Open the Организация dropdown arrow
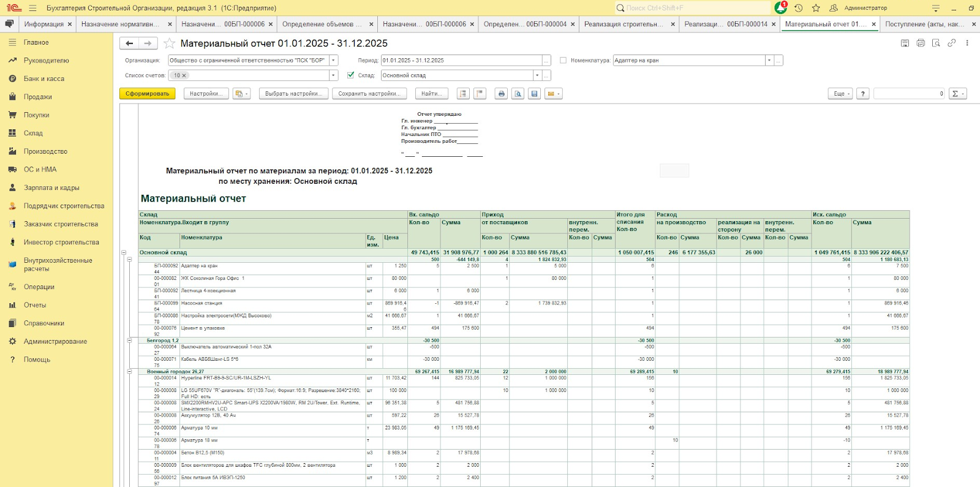The image size is (980, 487). coord(334,60)
